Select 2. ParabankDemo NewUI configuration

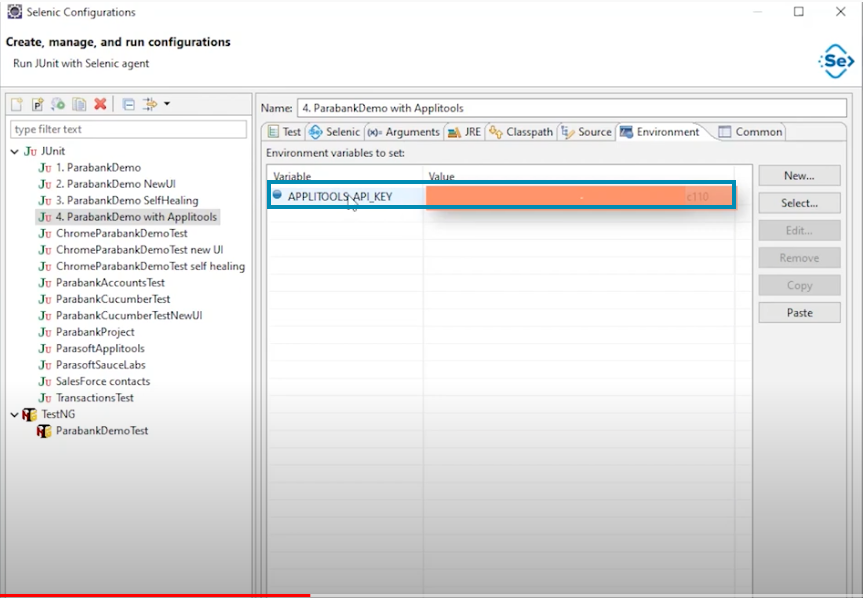point(107,184)
